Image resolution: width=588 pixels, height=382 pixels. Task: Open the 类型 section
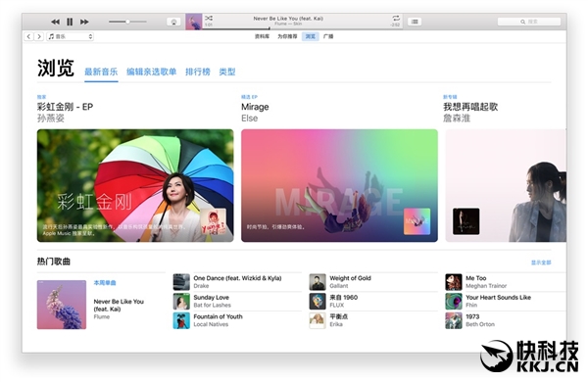click(227, 72)
